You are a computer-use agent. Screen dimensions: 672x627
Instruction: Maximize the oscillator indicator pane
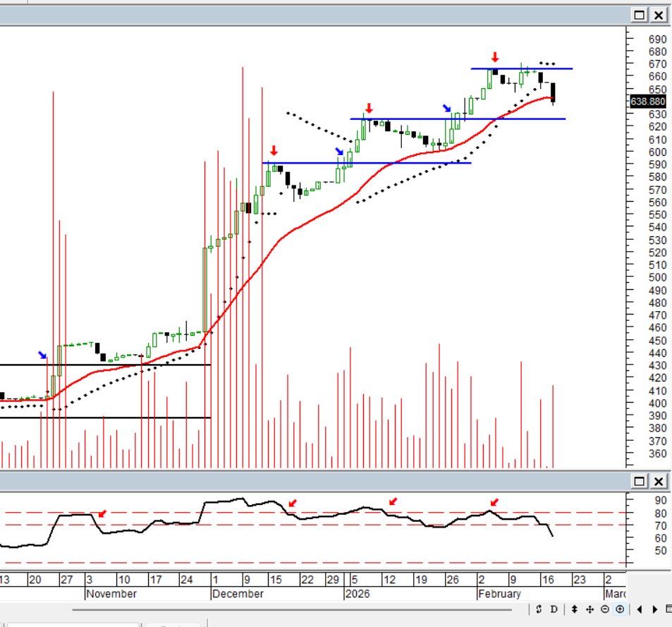point(639,481)
